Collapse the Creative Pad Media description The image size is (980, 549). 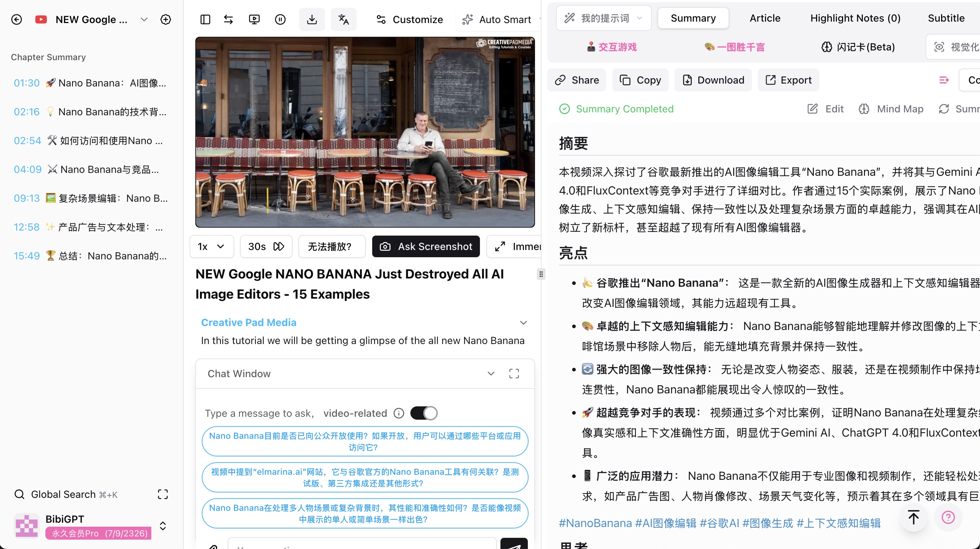pos(524,322)
